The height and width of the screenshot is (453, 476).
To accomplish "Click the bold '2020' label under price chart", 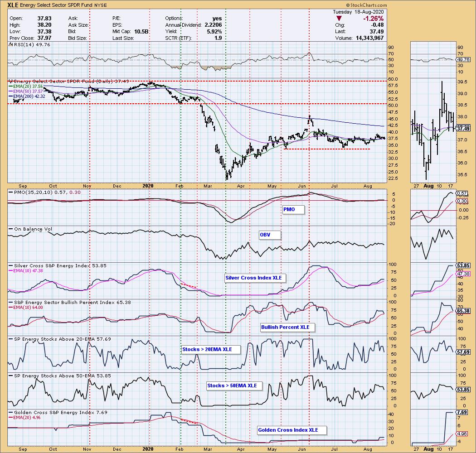I will click(x=148, y=186).
